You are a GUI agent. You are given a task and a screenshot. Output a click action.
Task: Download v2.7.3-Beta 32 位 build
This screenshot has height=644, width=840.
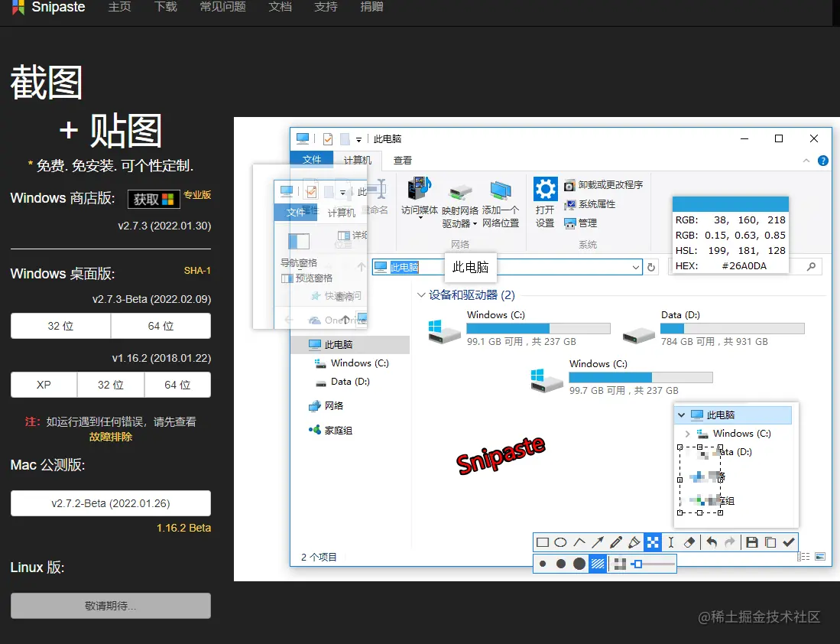point(60,326)
